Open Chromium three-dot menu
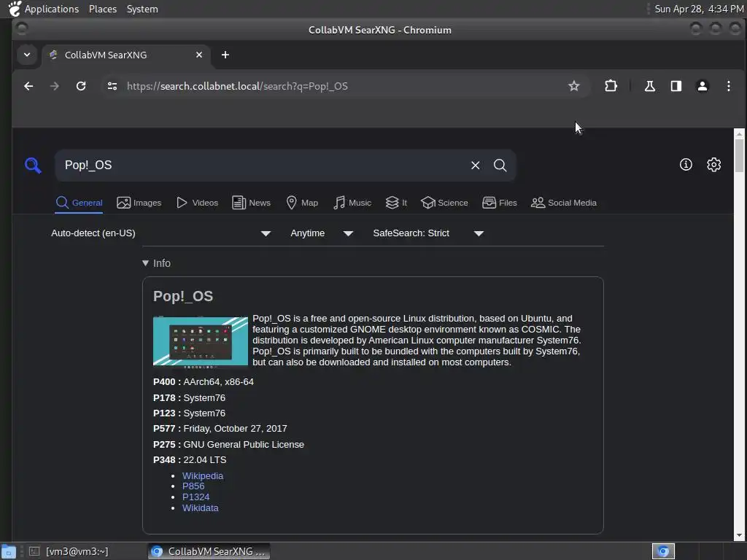The image size is (747, 560). [x=729, y=86]
